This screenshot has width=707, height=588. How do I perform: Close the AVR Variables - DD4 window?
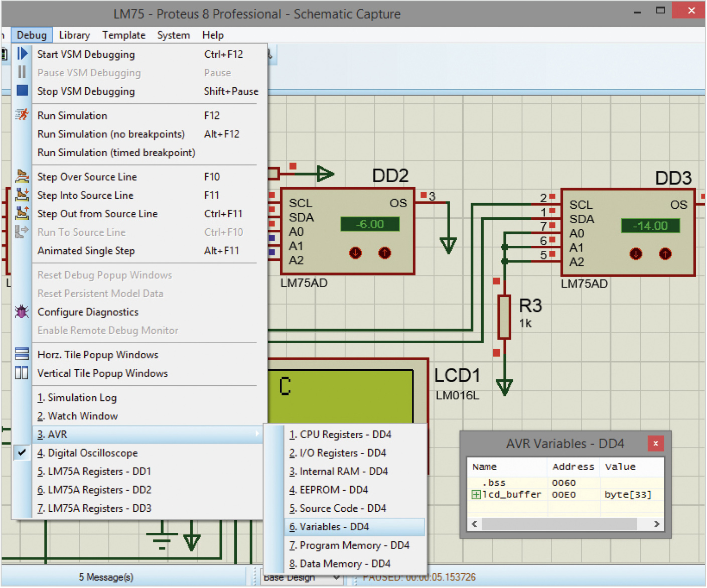(x=655, y=444)
